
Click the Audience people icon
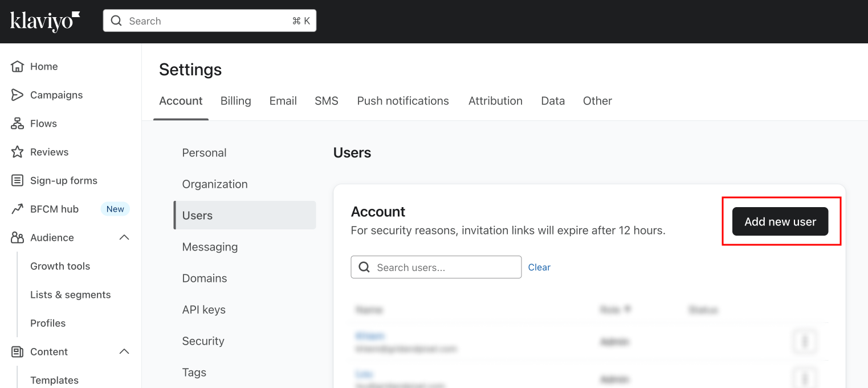[x=18, y=237]
